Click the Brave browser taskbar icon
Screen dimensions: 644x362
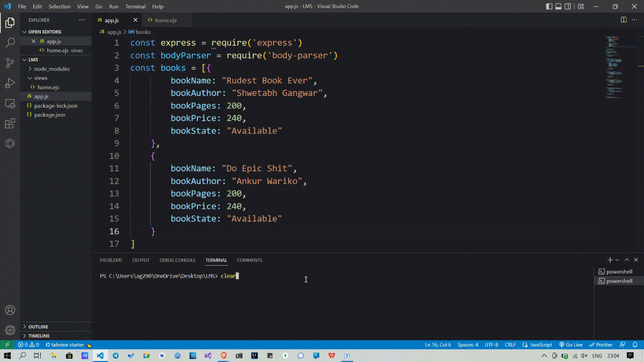point(223,356)
